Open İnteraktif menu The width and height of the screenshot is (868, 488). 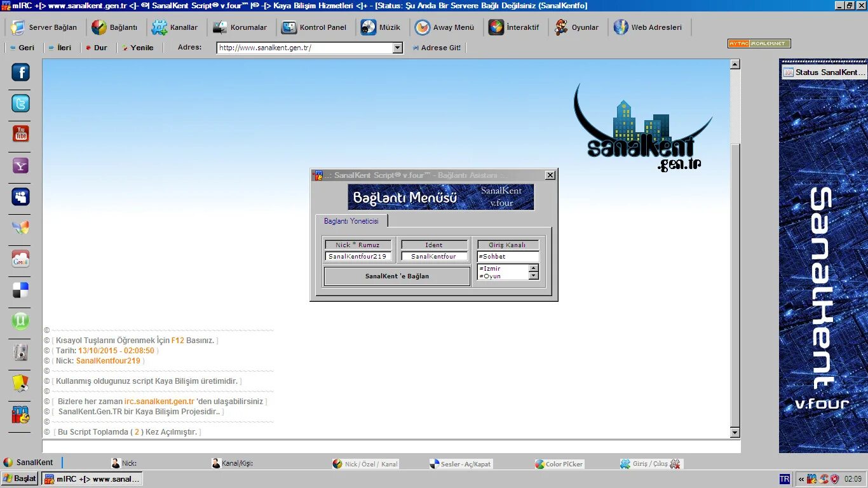(x=514, y=27)
